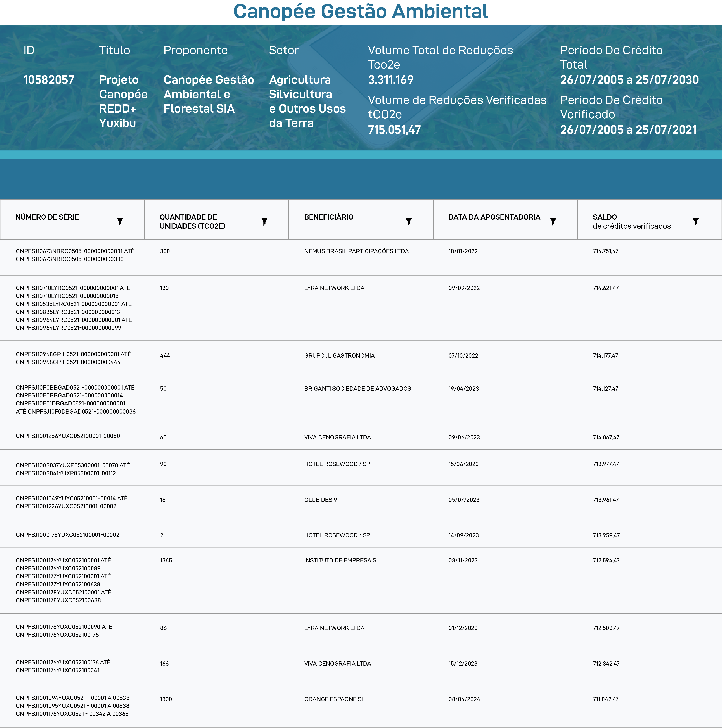This screenshot has width=722, height=728.
Task: Click the BRIGANTI SOCIEDADE DE ADVOGADOS entry
Action: tap(357, 389)
